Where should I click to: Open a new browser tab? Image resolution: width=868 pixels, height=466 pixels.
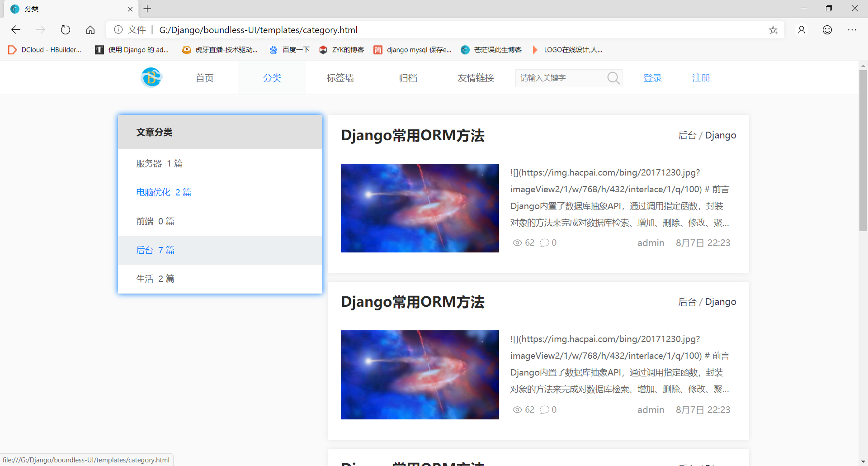(x=147, y=9)
